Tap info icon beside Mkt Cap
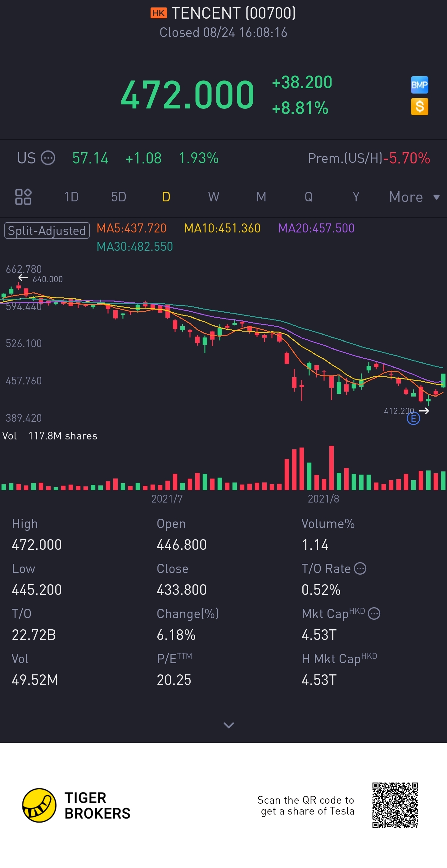This screenshot has height=868, width=447. tap(374, 613)
